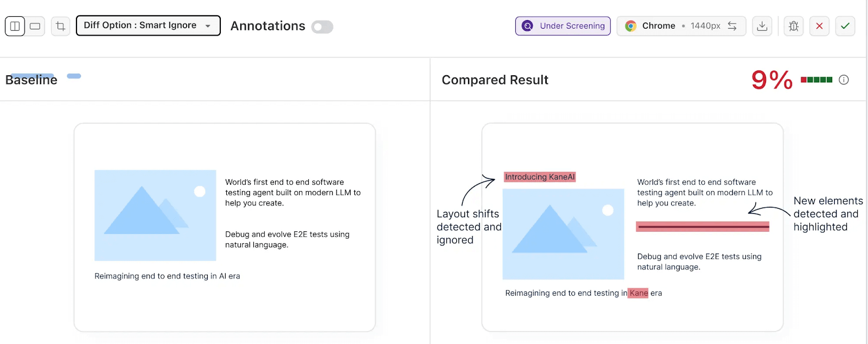Click the download screenshot icon
The height and width of the screenshot is (344, 868).
point(762,25)
